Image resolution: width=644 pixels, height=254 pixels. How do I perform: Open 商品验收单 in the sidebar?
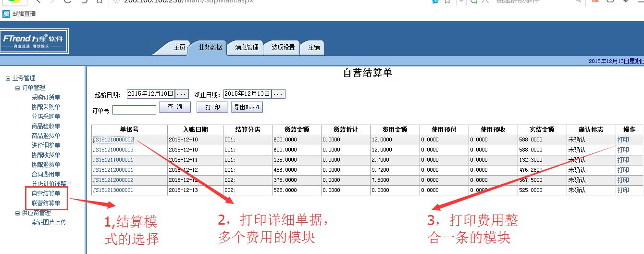[x=46, y=126]
